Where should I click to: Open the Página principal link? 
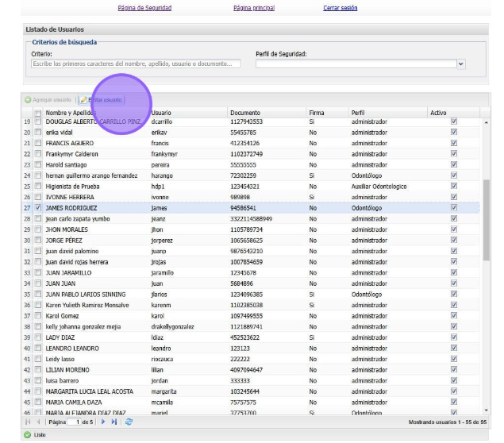254,8
